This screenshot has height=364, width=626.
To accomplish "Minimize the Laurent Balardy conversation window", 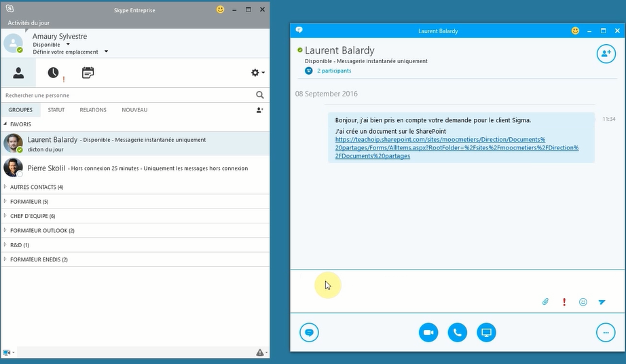I will coord(589,31).
